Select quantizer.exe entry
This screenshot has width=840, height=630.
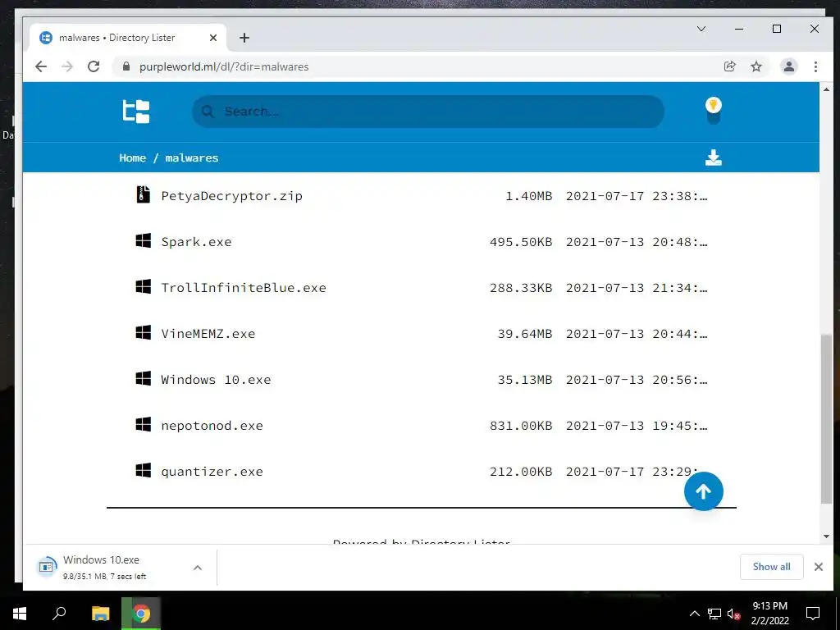click(x=212, y=472)
